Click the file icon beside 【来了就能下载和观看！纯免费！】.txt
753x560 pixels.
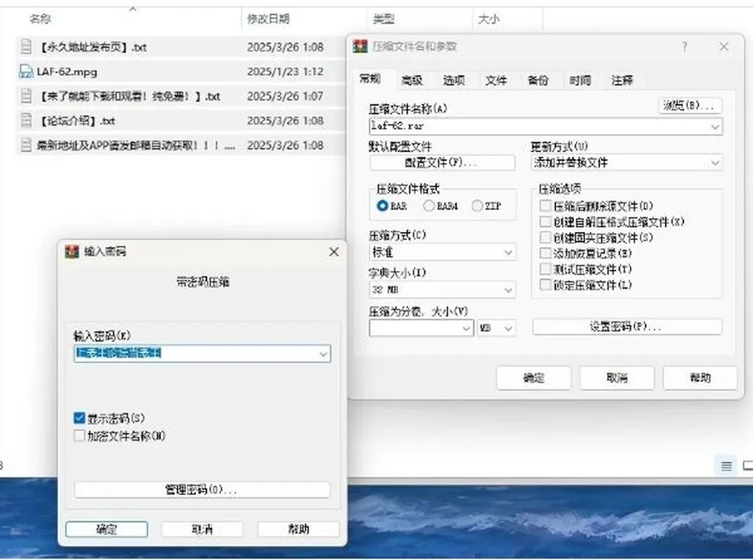pyautogui.click(x=27, y=96)
